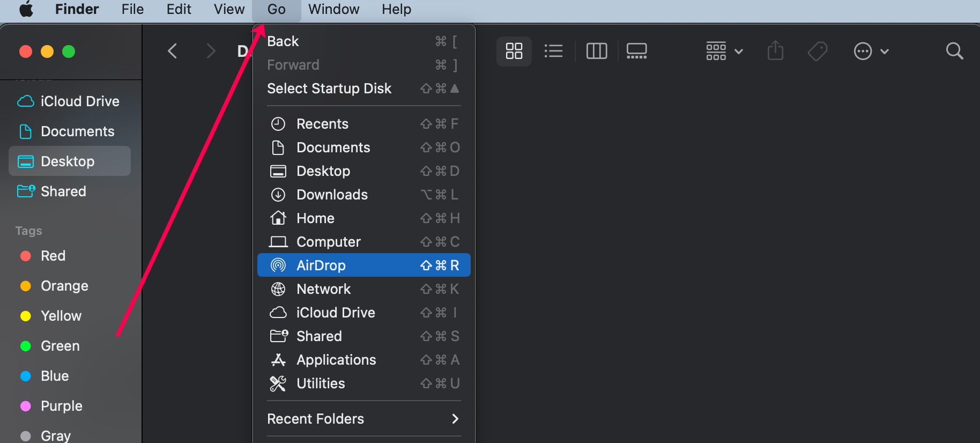Viewport: 980px width, 443px height.
Task: Switch Finder to icon view
Action: (x=514, y=51)
